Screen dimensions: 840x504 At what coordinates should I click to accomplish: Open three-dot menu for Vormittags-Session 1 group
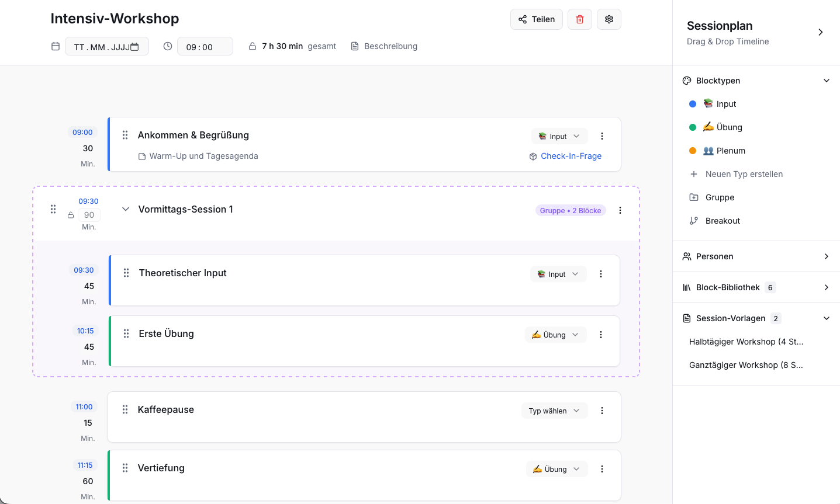[x=620, y=210]
